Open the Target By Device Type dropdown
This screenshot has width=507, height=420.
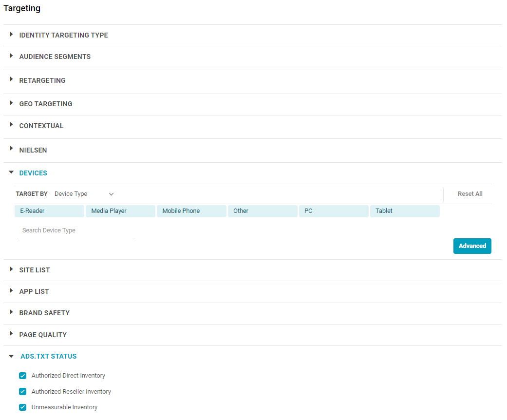point(84,194)
